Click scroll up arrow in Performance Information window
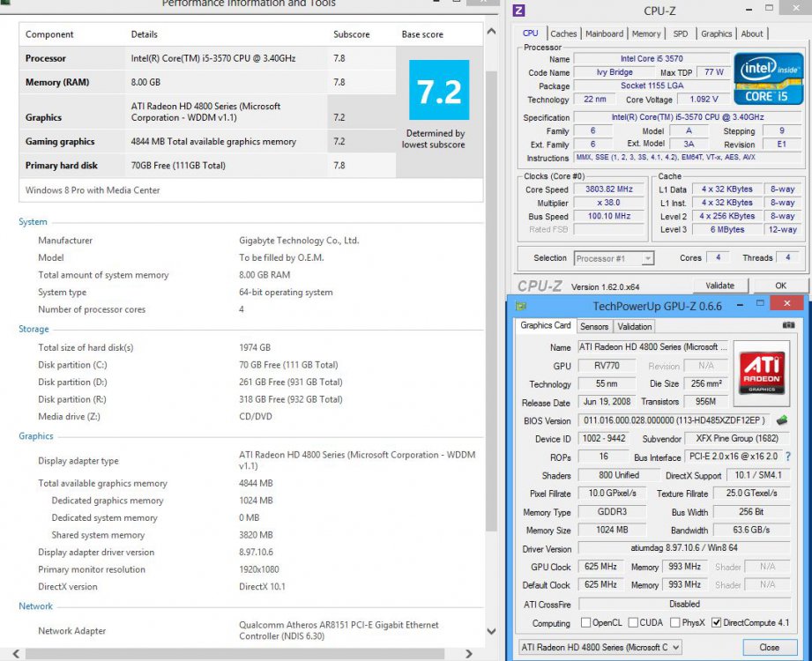This screenshot has width=812, height=661. click(x=491, y=32)
